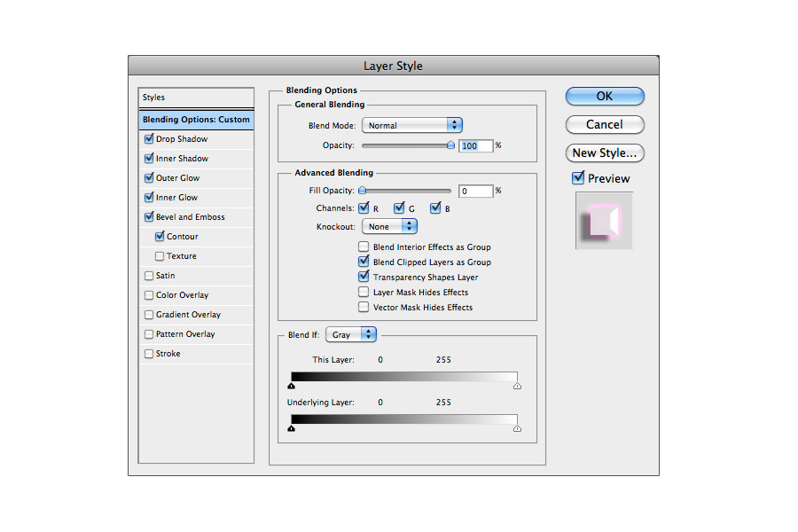Click the Fill Opacity slider handle
Screen dimensions: 798x532
[x=363, y=191]
